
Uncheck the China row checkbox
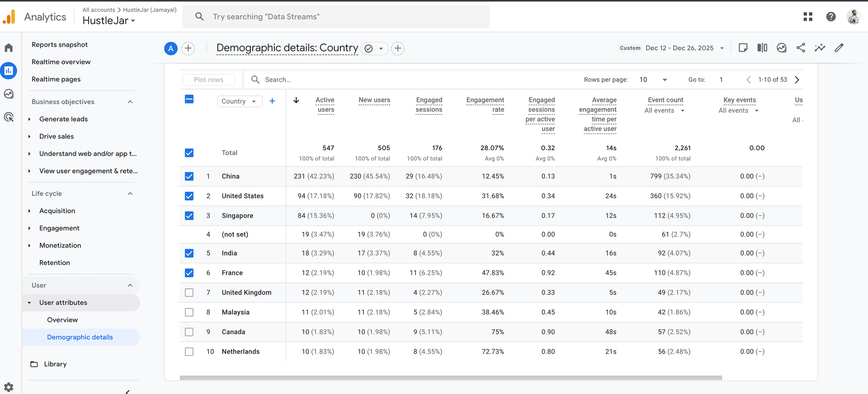[189, 176]
